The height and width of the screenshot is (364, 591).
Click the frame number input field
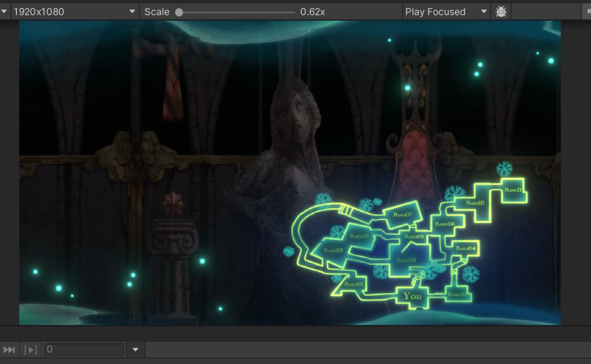(x=84, y=350)
